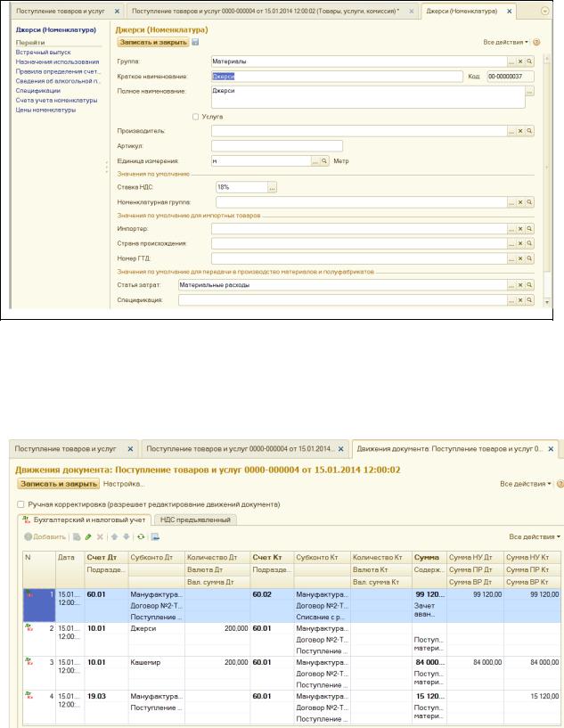Open Номер ГТД magnifier lookup
The width and height of the screenshot is (564, 728).
(x=529, y=258)
